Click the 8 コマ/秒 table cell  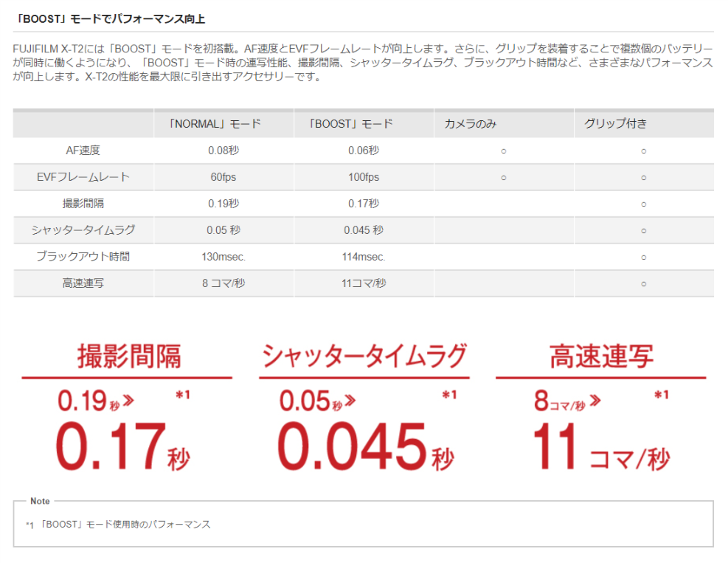(x=223, y=283)
